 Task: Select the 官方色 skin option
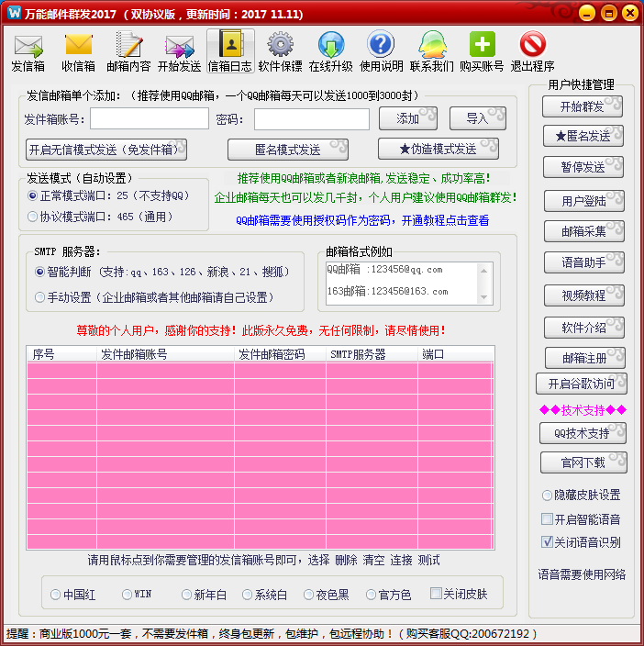[x=371, y=595]
